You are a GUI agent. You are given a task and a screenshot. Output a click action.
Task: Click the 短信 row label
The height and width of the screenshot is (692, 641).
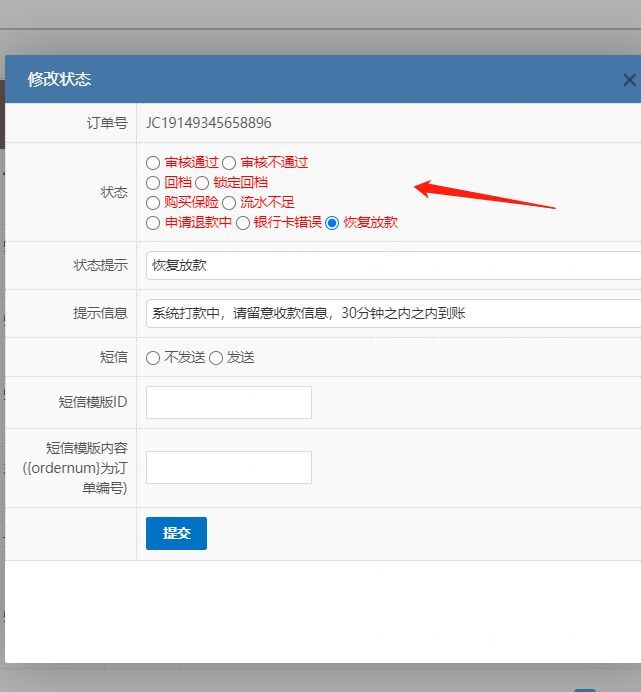tap(114, 357)
